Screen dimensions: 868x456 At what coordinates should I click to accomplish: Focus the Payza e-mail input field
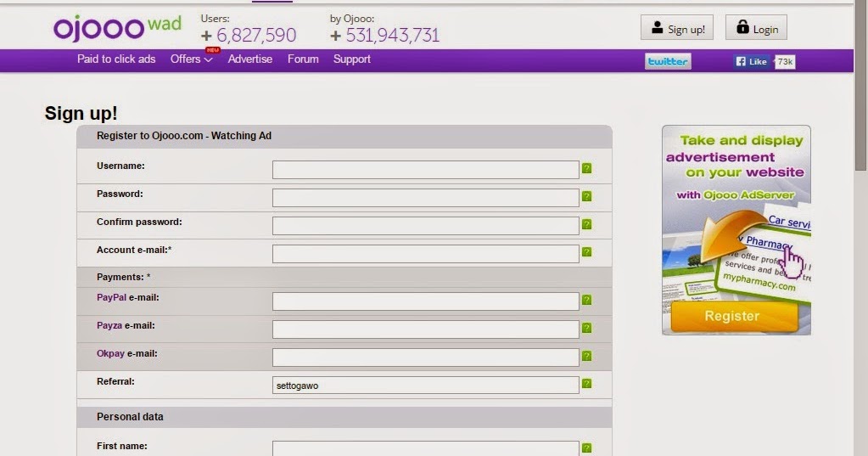pyautogui.click(x=426, y=329)
